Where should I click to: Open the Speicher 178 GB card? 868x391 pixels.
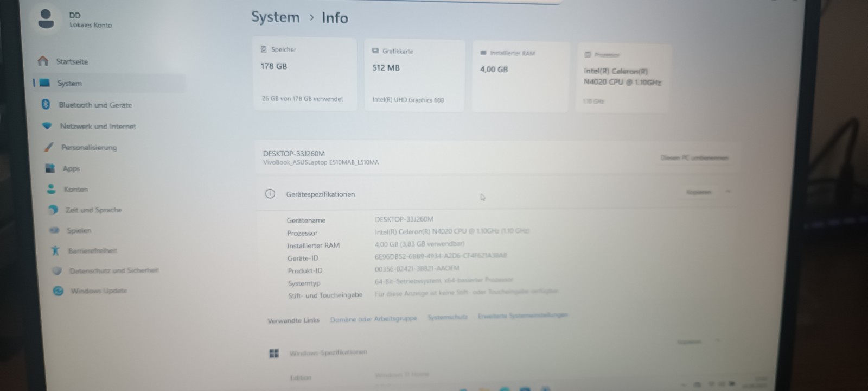point(304,74)
